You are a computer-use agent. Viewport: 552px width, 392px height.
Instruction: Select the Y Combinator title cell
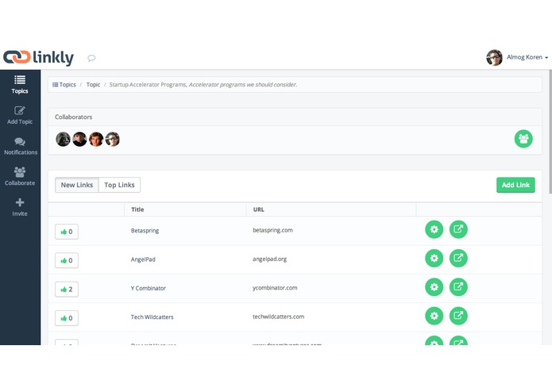[x=149, y=288]
